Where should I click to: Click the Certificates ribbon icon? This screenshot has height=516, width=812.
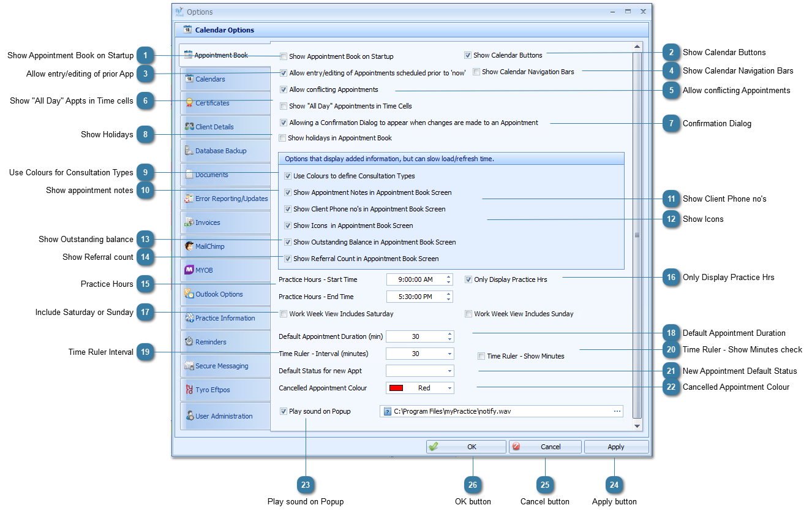click(x=189, y=102)
